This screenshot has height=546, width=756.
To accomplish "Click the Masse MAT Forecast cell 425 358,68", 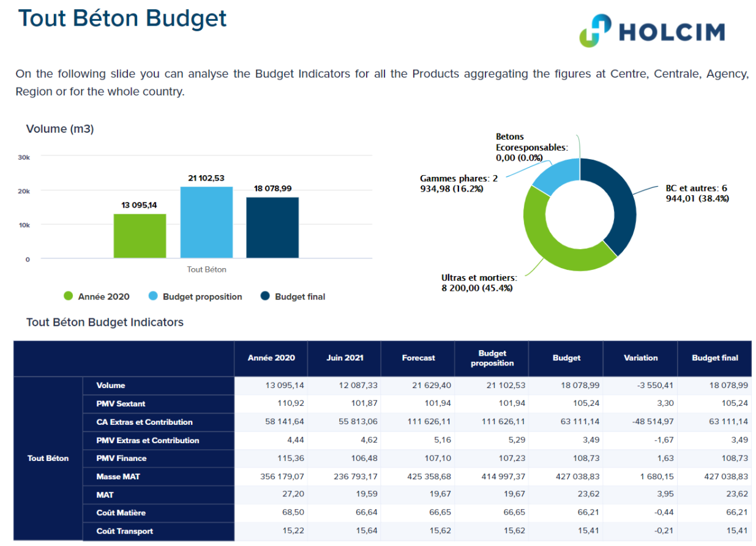I will [x=418, y=477].
